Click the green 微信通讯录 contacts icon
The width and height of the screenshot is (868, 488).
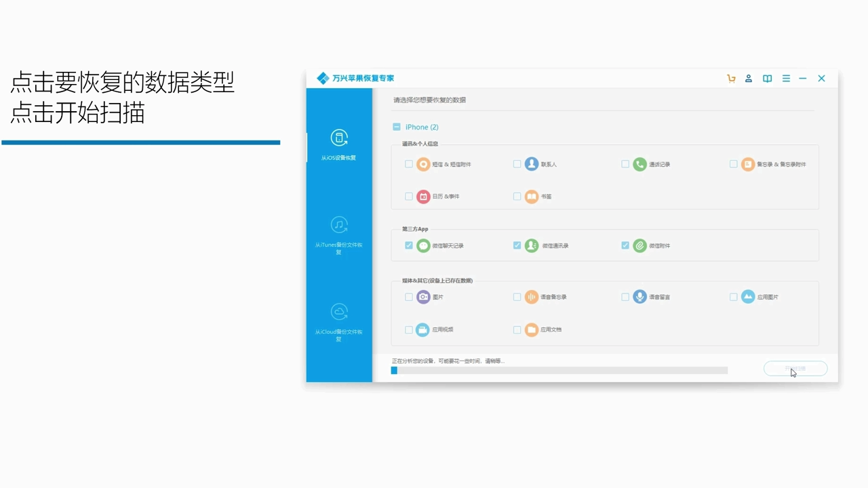click(532, 245)
